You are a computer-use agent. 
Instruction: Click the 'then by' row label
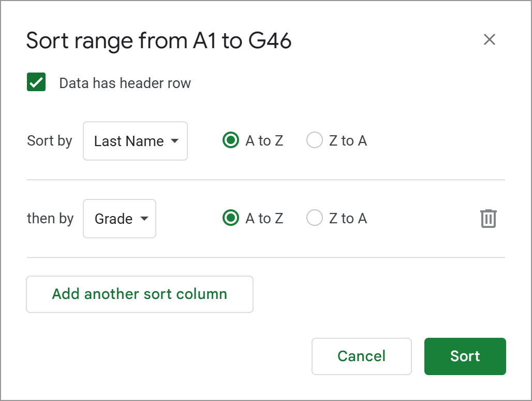click(x=50, y=218)
